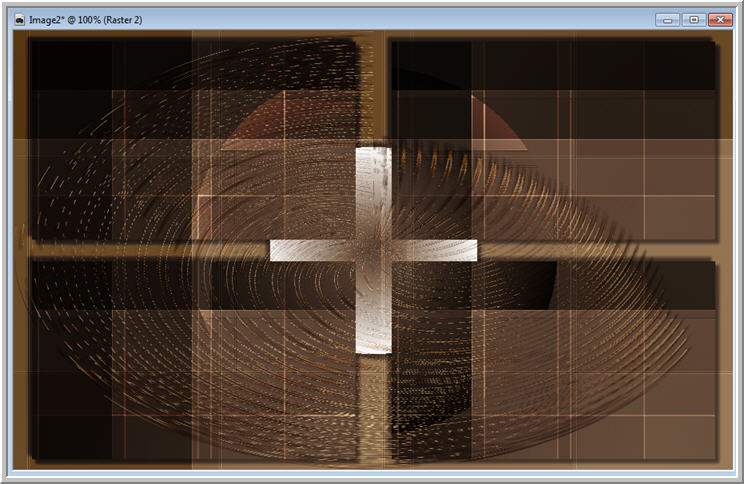Maximize the Image2 window
The width and height of the screenshot is (744, 484).
(x=694, y=20)
